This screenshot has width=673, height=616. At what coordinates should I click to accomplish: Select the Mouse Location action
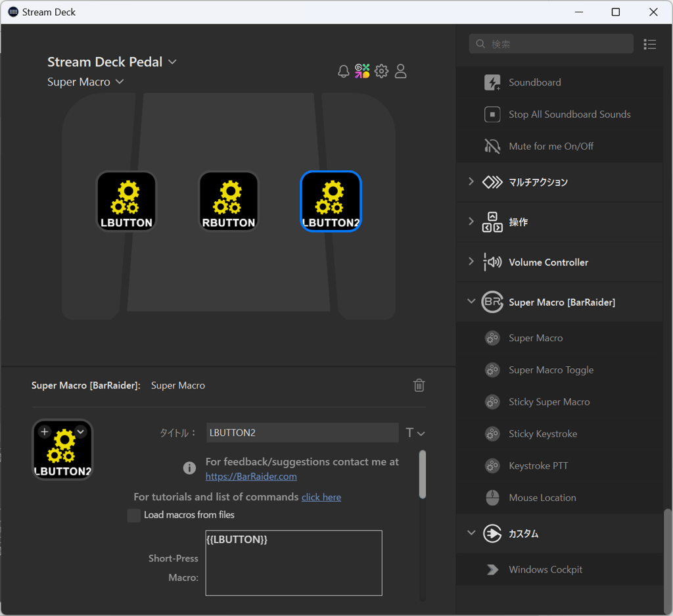pyautogui.click(x=542, y=498)
